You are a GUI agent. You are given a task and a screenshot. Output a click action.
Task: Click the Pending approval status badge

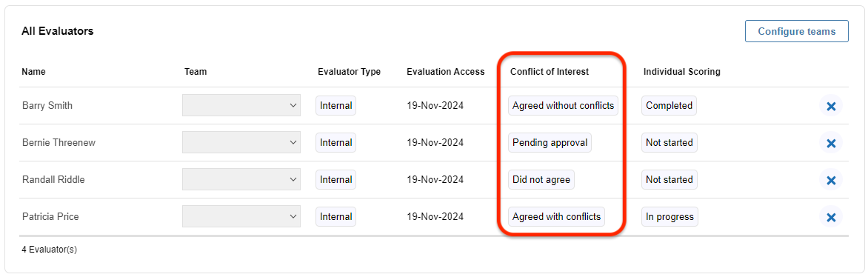pos(550,142)
